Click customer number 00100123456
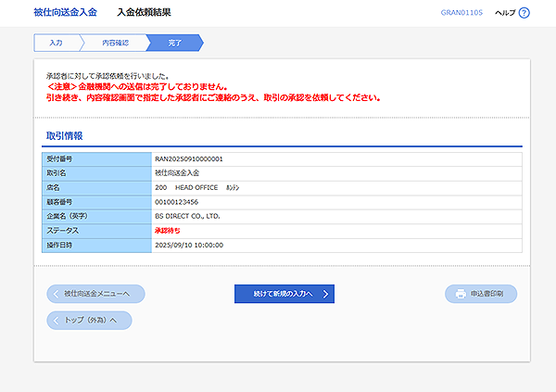Viewport: 556px width, 392px height. point(176,202)
